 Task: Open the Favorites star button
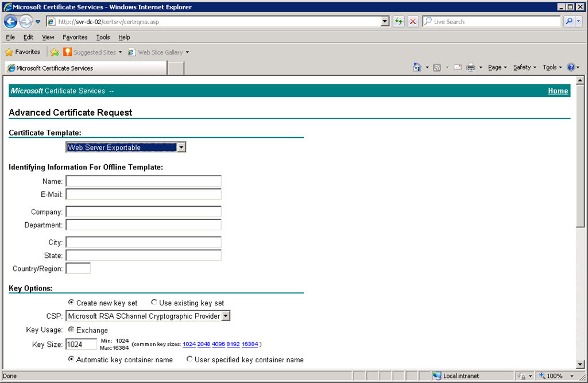22,52
